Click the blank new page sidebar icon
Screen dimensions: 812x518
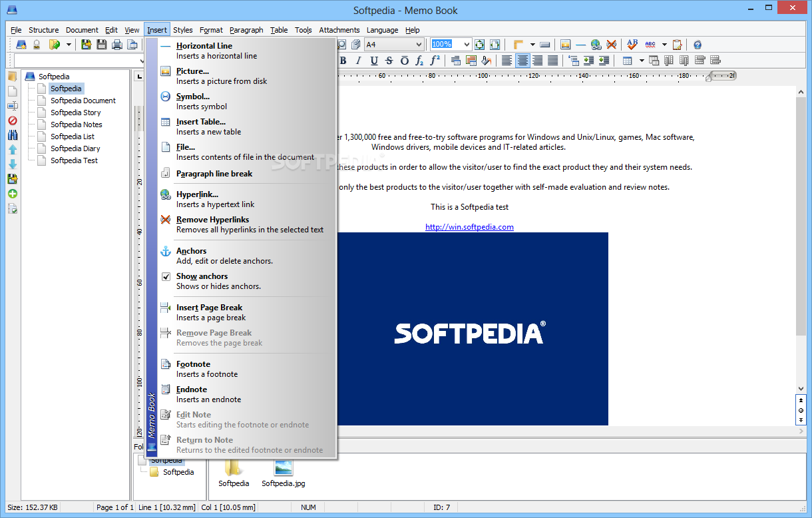tap(12, 91)
